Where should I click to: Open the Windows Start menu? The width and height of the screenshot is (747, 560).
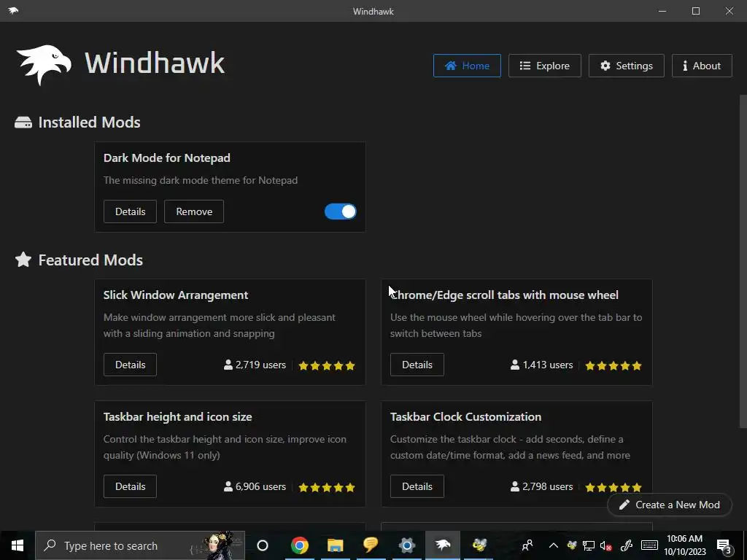click(18, 545)
